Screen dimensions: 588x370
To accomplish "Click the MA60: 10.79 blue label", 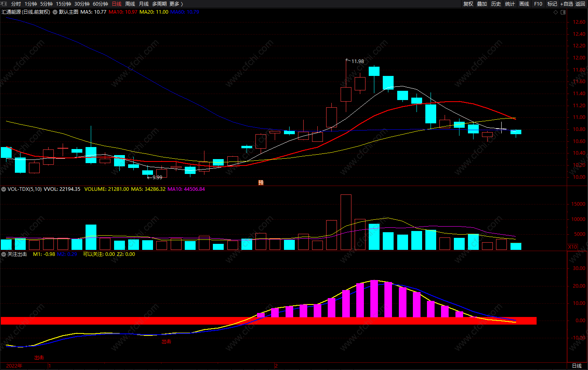I will 185,12.
